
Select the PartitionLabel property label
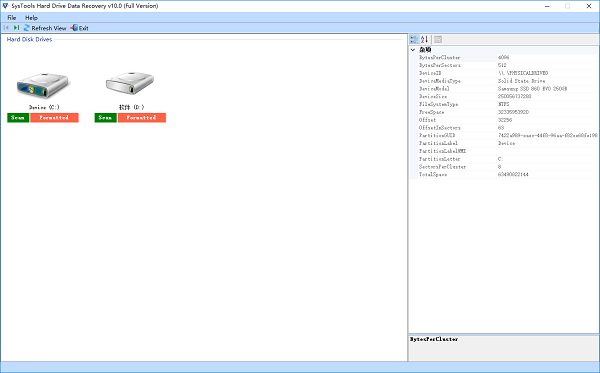[x=438, y=143]
